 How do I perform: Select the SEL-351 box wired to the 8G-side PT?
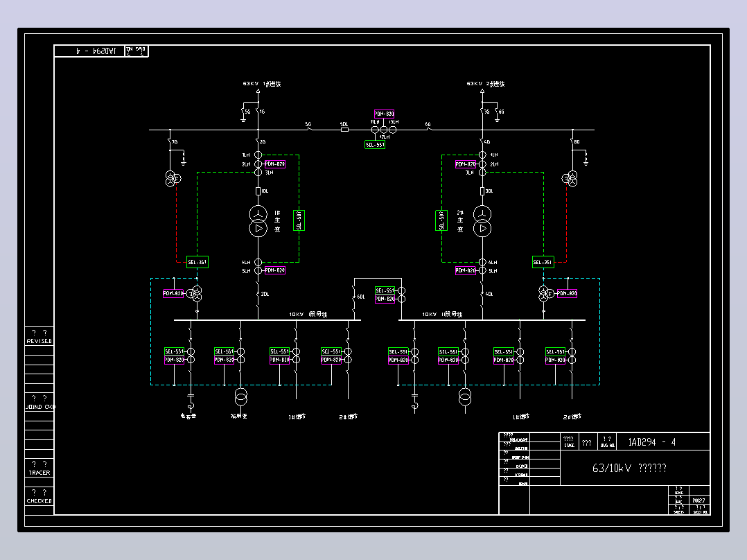coord(543,262)
